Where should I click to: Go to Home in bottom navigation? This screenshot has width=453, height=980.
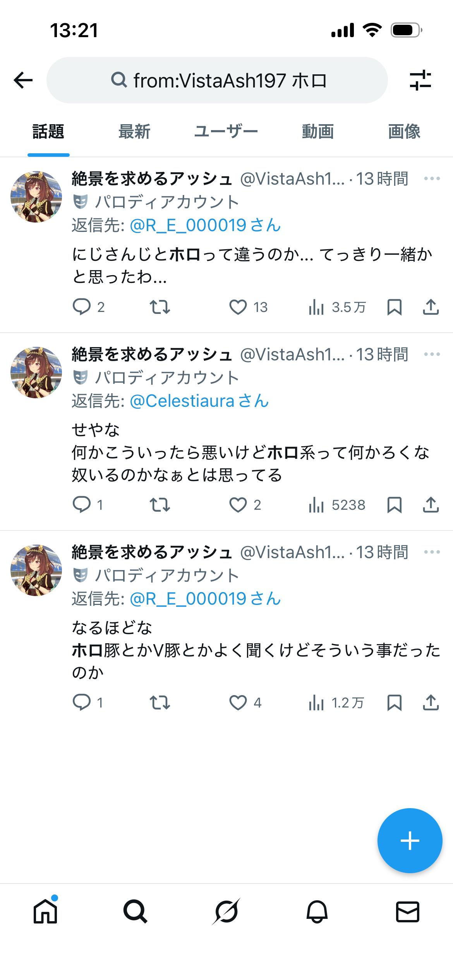click(x=45, y=911)
